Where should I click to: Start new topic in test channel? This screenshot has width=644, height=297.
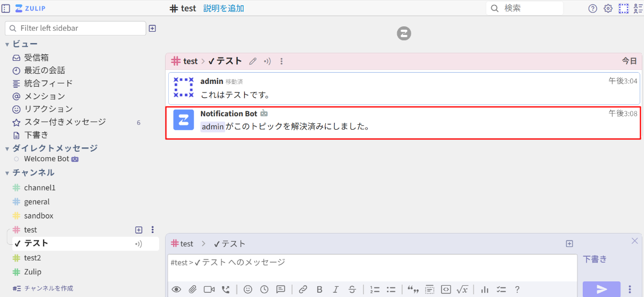coord(139,230)
